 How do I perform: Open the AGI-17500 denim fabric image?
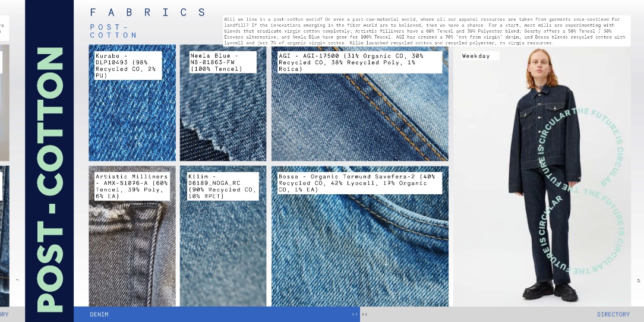point(360,103)
